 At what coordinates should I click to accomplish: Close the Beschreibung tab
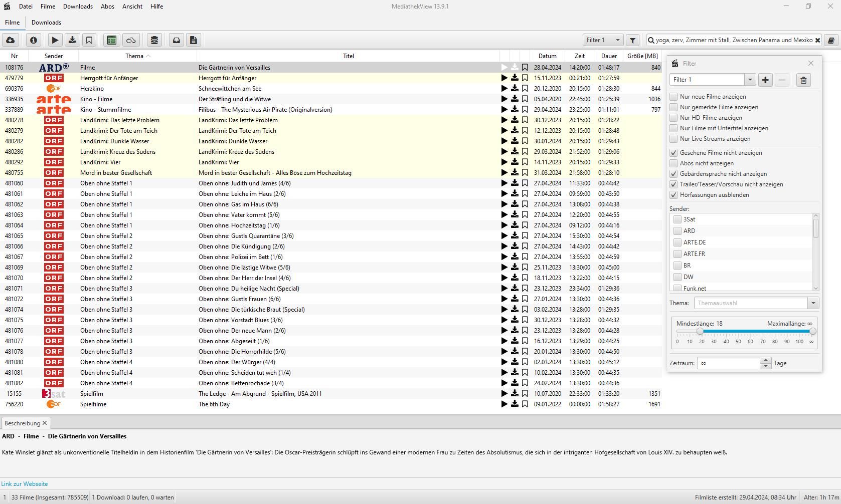(45, 423)
